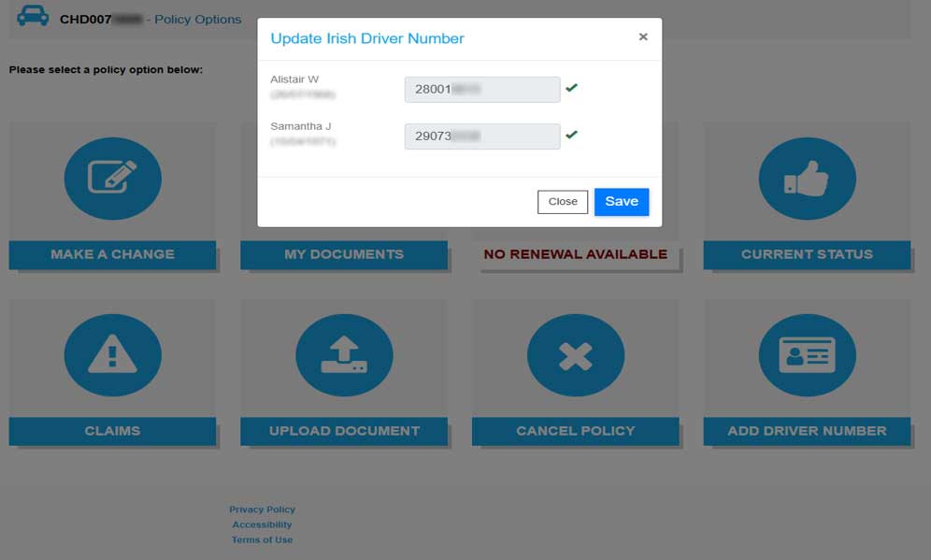931x560 pixels.
Task: Click the pencil edit icon for Make a Change
Action: [x=112, y=178]
